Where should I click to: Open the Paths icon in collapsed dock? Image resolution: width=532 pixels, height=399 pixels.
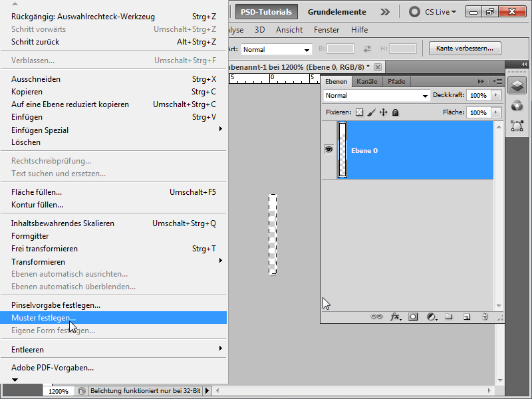point(517,126)
